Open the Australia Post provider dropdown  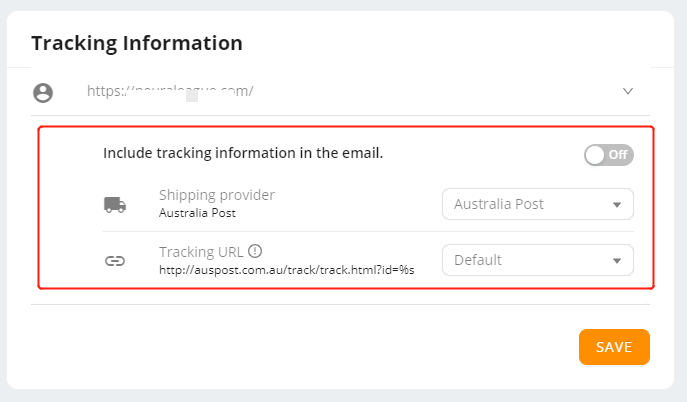click(538, 204)
